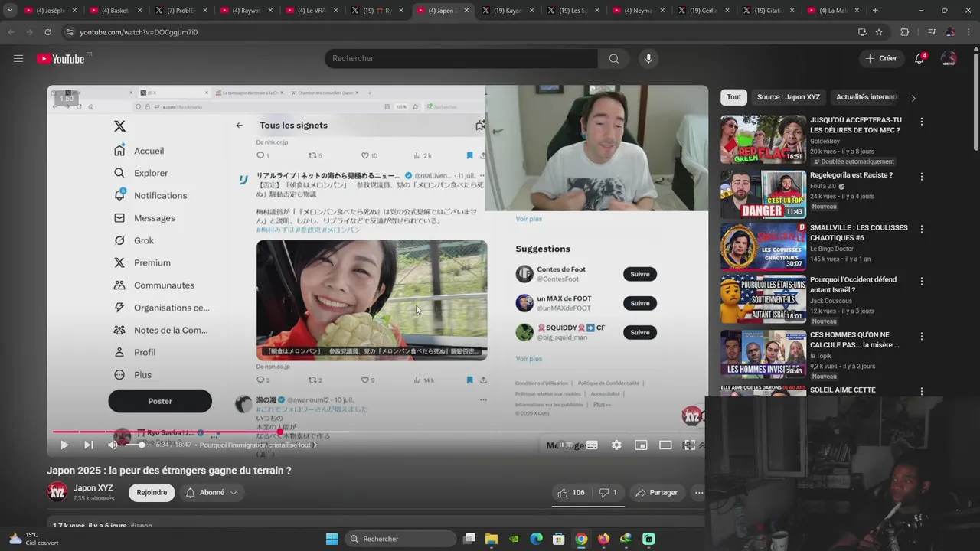Open the Microsoft Store taskbar icon
Viewport: 980px width, 551px height.
click(x=559, y=539)
